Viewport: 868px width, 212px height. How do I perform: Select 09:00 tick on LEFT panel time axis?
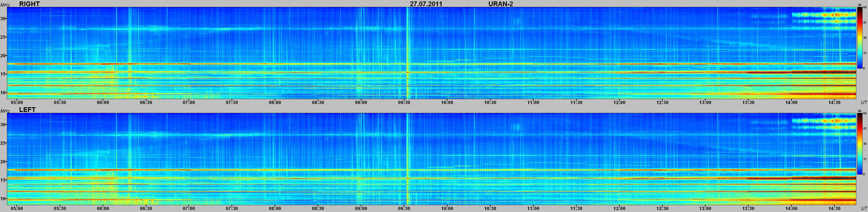tap(361, 208)
